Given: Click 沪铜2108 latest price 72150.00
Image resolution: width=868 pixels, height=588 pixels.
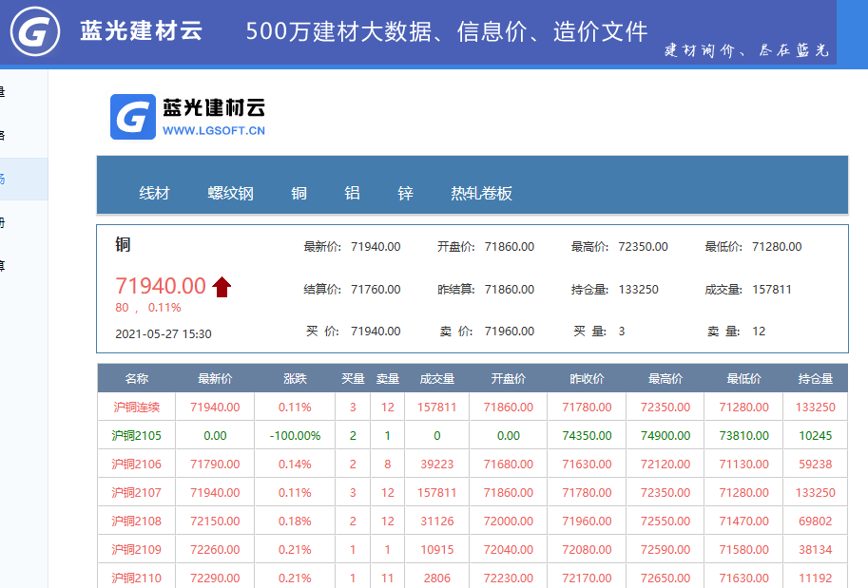Looking at the screenshot, I should click(215, 522).
